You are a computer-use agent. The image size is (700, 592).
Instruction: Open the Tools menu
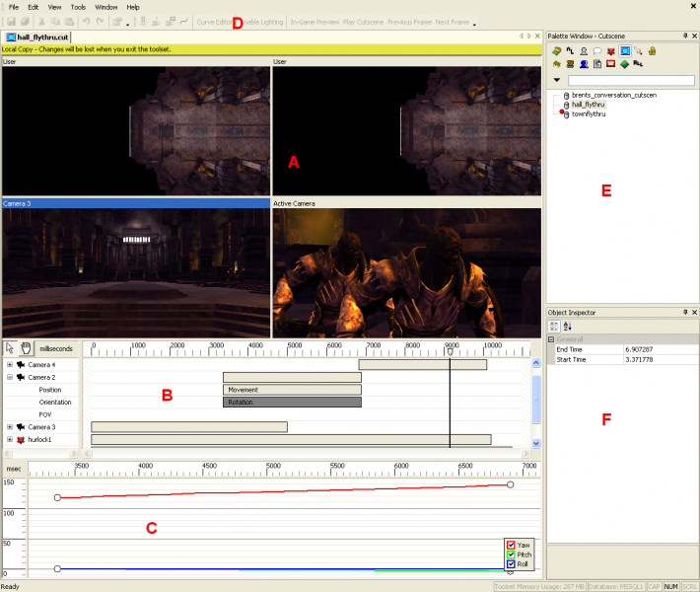coord(78,7)
